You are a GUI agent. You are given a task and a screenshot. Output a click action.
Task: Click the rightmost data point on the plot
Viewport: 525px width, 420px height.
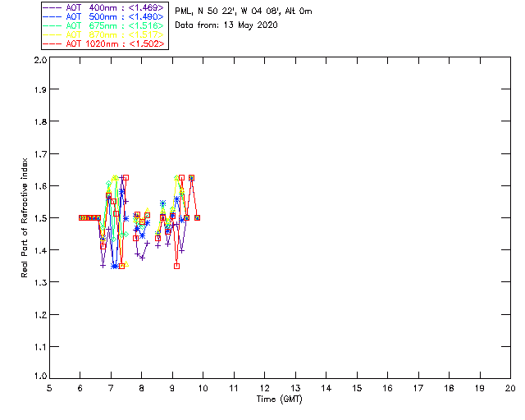[197, 217]
